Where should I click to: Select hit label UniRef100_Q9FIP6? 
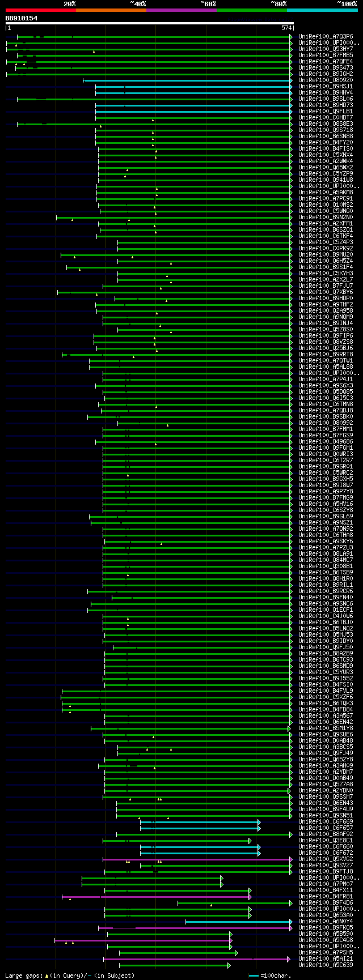point(326,335)
